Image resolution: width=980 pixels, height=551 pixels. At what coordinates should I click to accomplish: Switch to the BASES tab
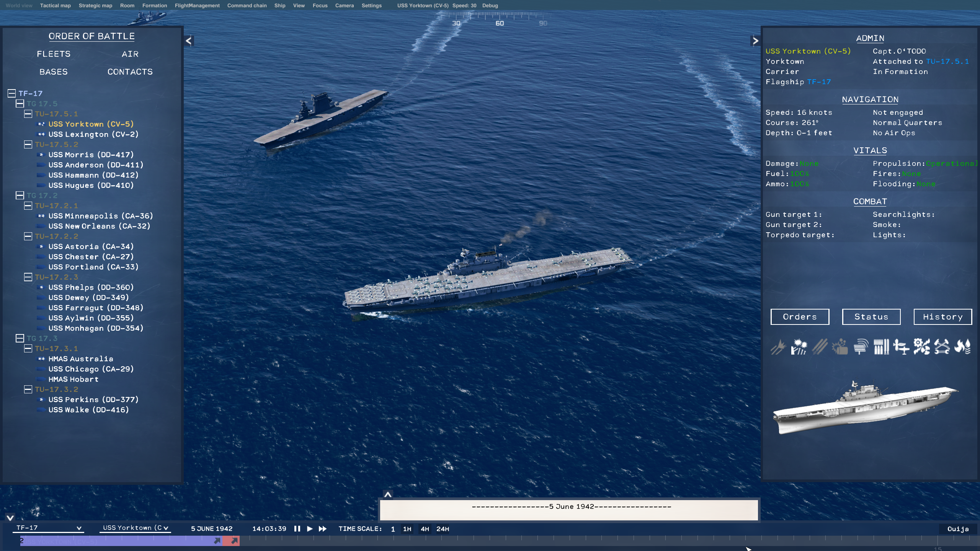pos(54,72)
